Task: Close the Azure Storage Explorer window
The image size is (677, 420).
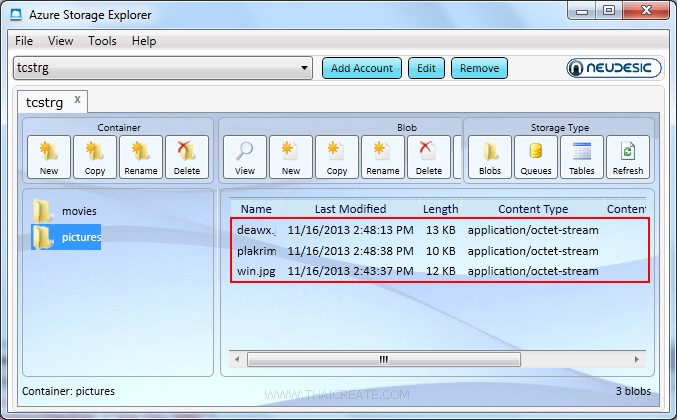Action: (646, 10)
